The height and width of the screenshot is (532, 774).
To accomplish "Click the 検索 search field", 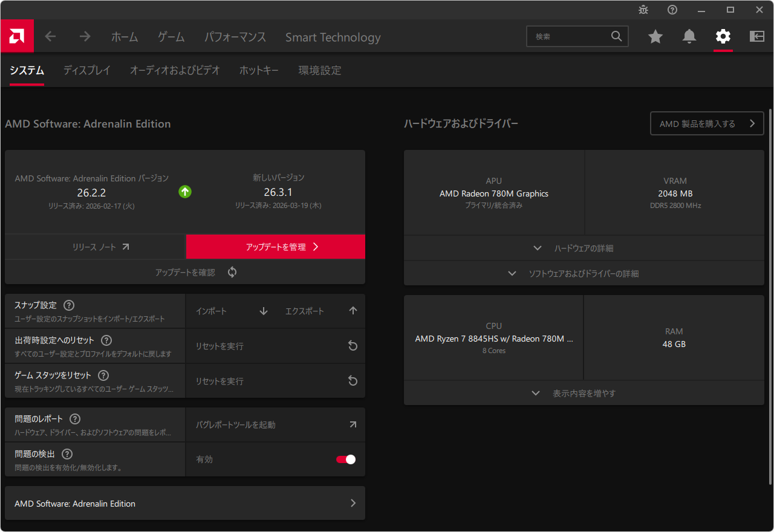I will 571,37.
